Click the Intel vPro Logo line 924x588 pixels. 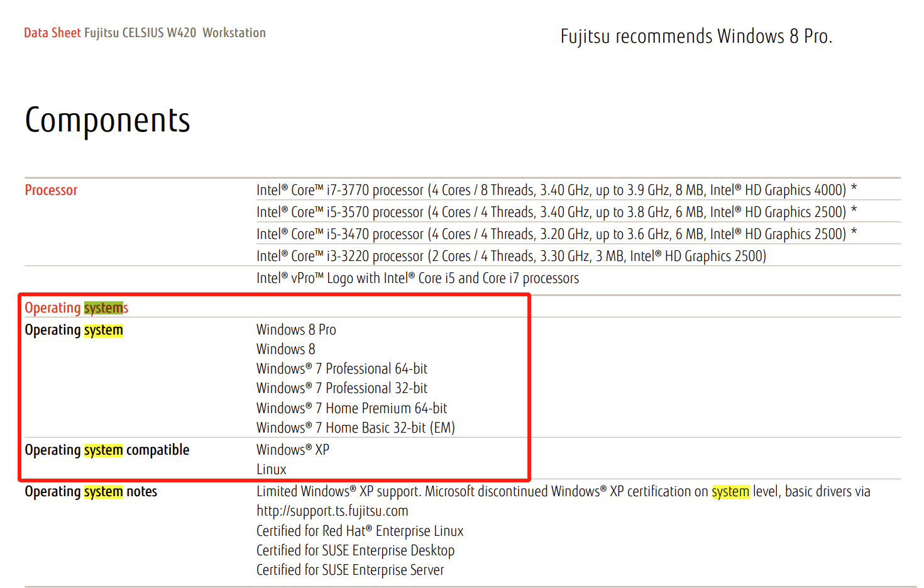[417, 278]
